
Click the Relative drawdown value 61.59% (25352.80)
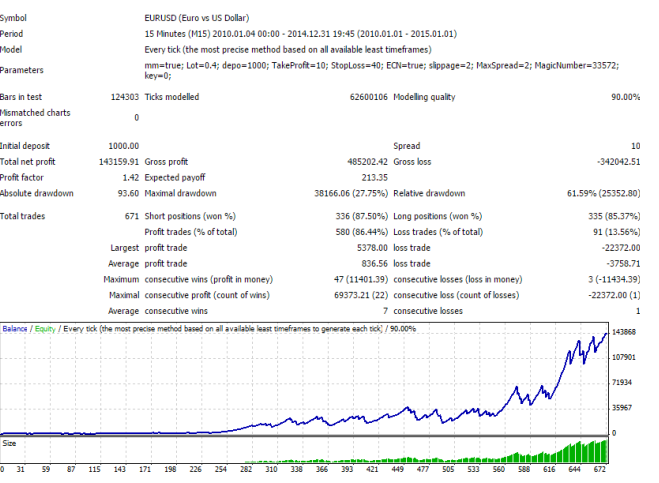click(x=604, y=193)
